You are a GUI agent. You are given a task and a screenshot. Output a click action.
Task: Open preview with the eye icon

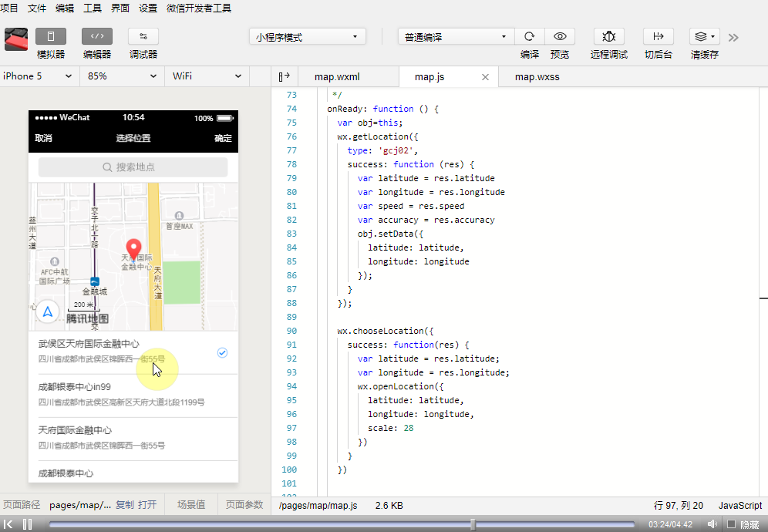(x=560, y=37)
